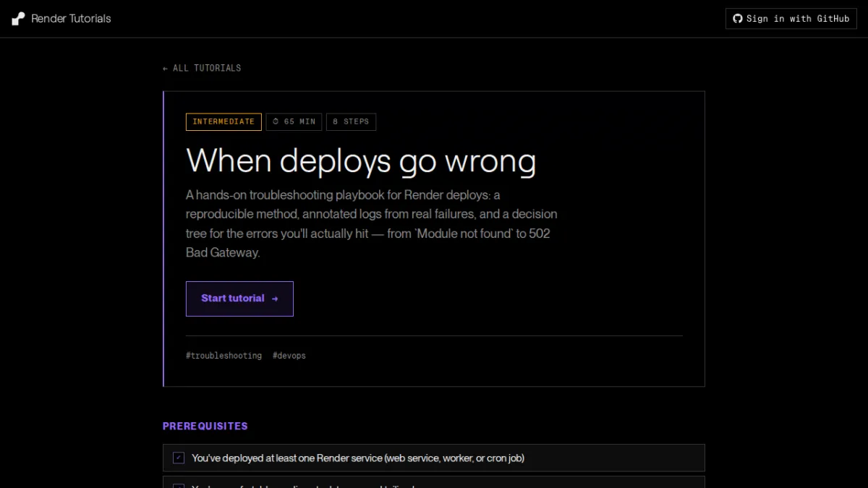This screenshot has width=868, height=488.
Task: Open the Render Tutorials home link
Action: pyautogui.click(x=61, y=19)
